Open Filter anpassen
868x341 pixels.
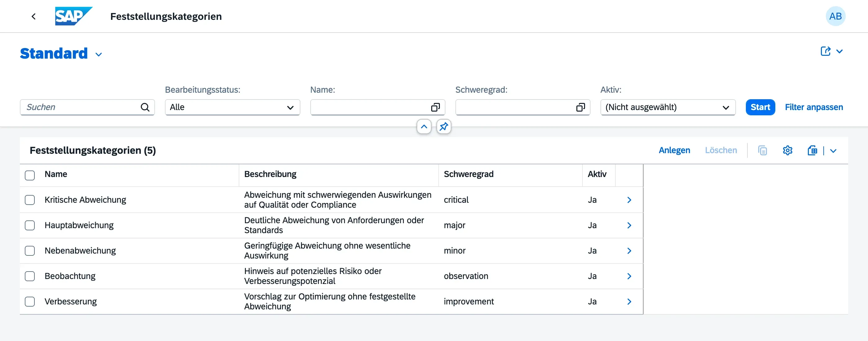coord(814,107)
